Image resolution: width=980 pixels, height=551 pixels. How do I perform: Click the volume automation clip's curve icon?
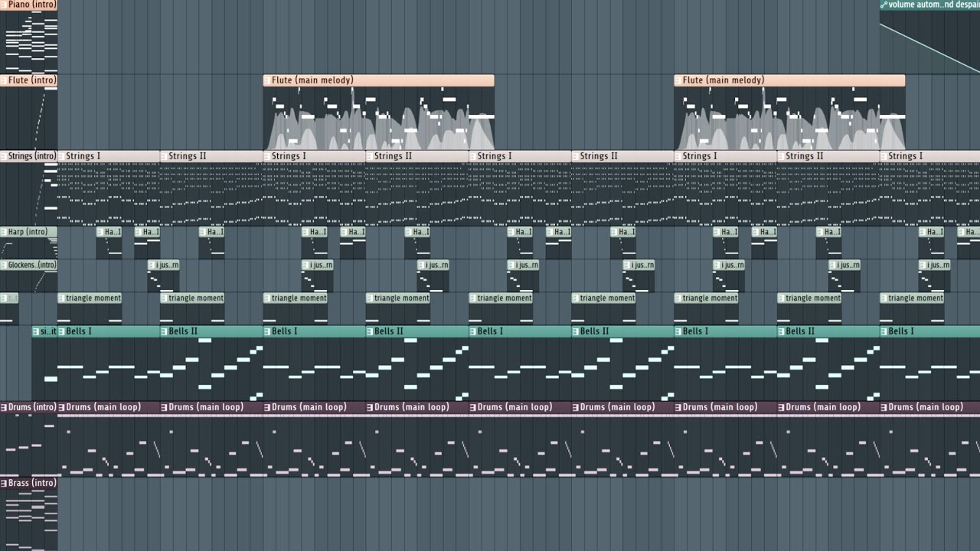coord(884,5)
